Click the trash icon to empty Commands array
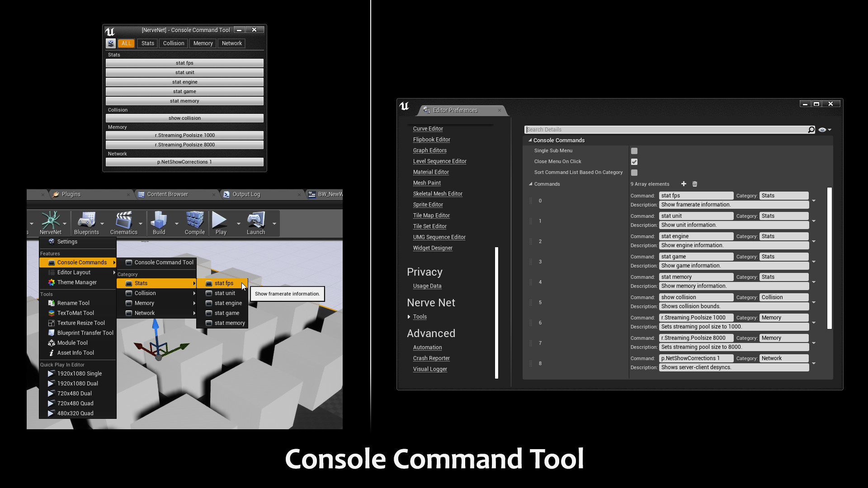This screenshot has height=488, width=868. coord(695,184)
